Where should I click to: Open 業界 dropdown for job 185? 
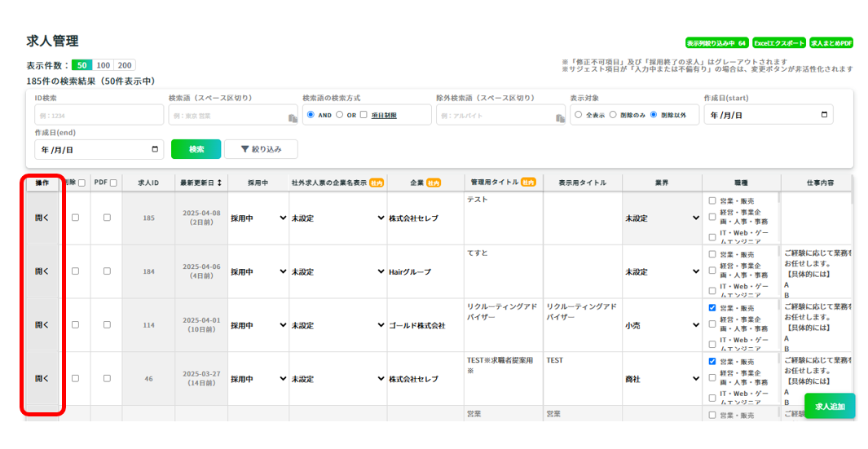[x=662, y=218]
